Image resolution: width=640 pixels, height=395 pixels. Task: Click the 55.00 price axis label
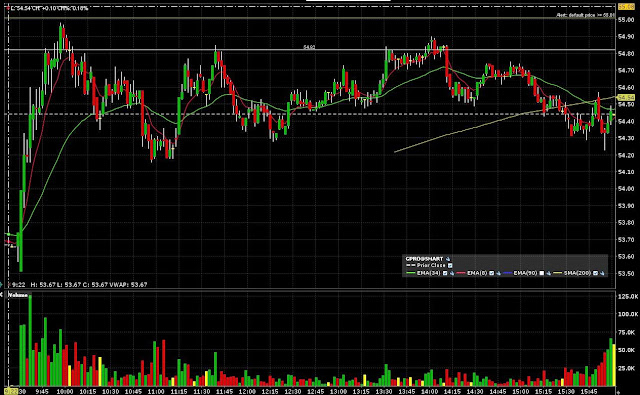point(626,20)
